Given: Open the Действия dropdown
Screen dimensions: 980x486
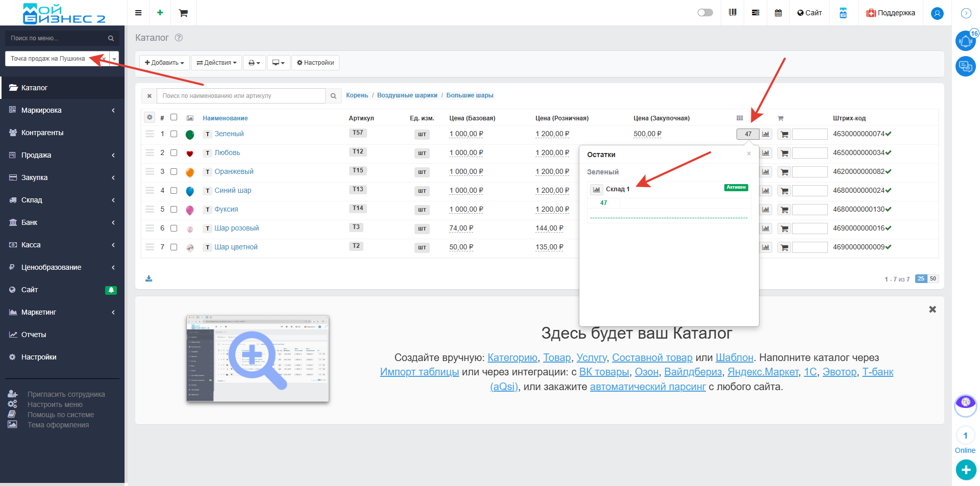Looking at the screenshot, I should pyautogui.click(x=216, y=63).
